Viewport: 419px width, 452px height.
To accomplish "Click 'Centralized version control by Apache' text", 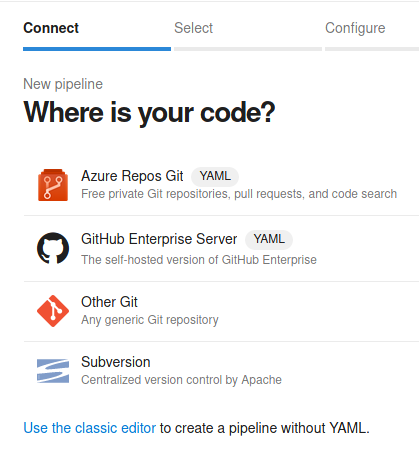I will [x=182, y=380].
